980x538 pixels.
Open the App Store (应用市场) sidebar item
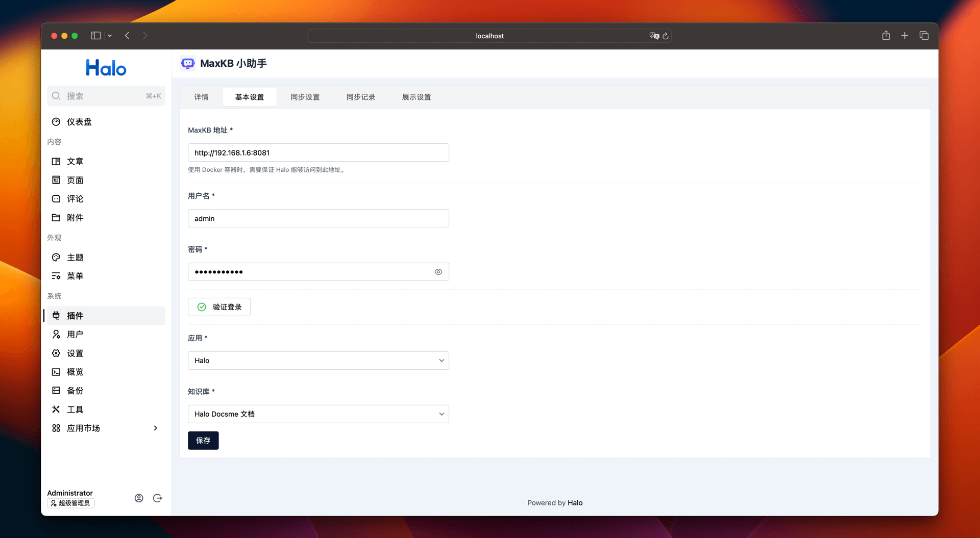pos(106,428)
